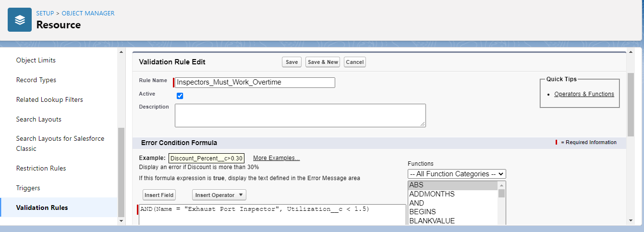
Task: Go to Restriction Rules section
Action: coord(41,168)
